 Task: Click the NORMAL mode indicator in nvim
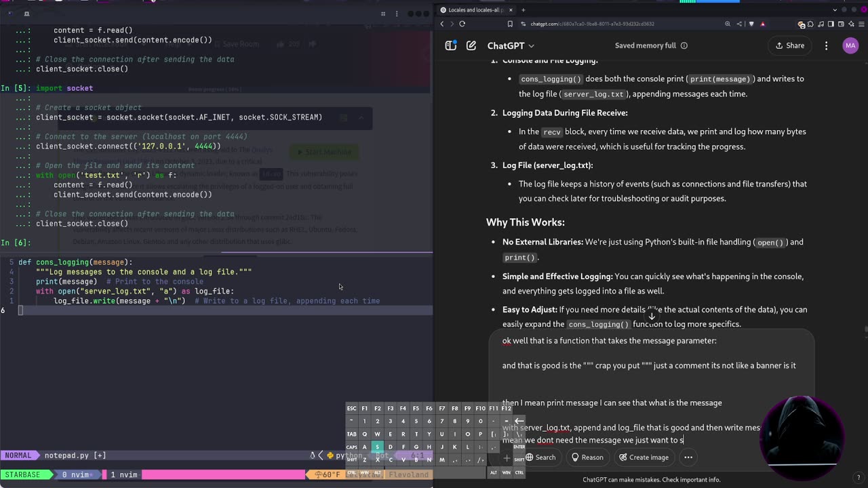tap(18, 455)
